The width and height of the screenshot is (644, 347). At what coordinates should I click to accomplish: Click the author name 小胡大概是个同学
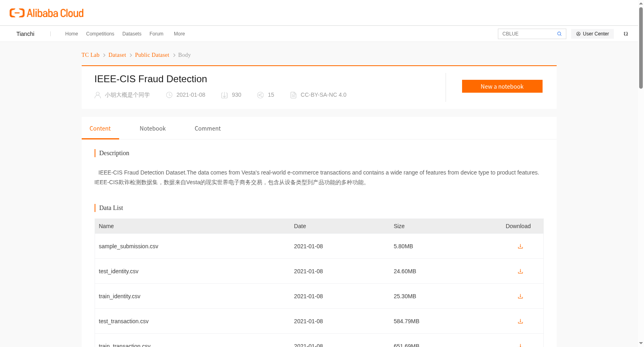tap(127, 95)
